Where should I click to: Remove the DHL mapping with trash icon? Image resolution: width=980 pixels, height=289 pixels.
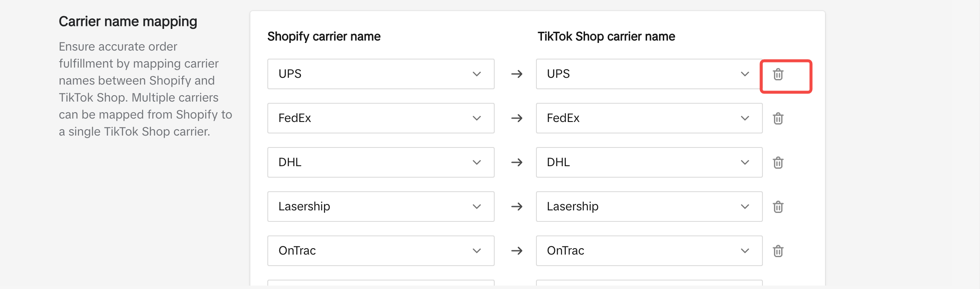(x=778, y=163)
